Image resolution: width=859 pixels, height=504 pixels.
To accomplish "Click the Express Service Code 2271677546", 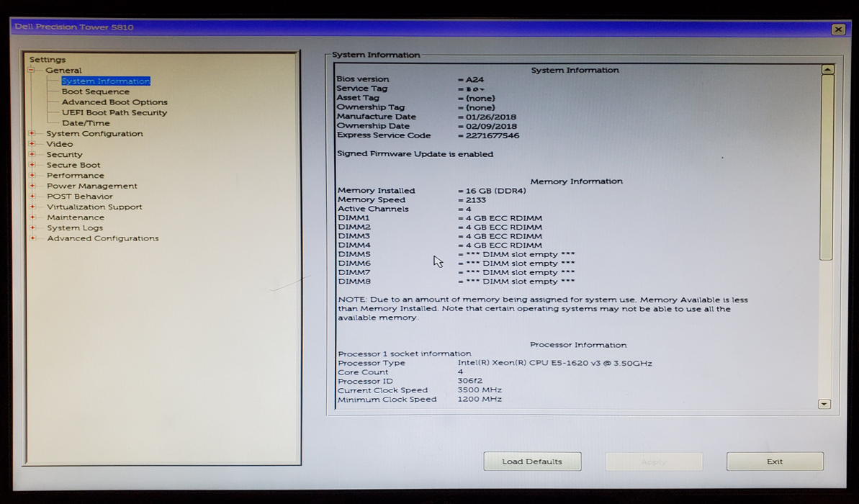I will [492, 135].
